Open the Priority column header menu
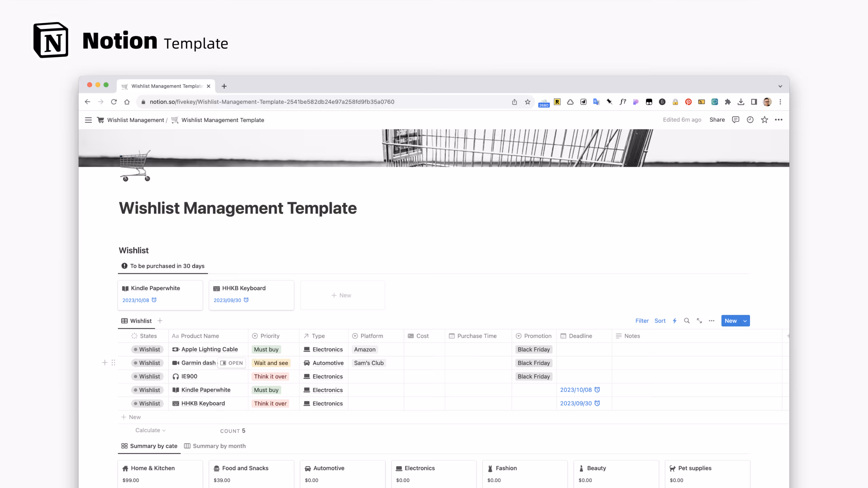Viewport: 868px width, 488px height. tap(274, 336)
